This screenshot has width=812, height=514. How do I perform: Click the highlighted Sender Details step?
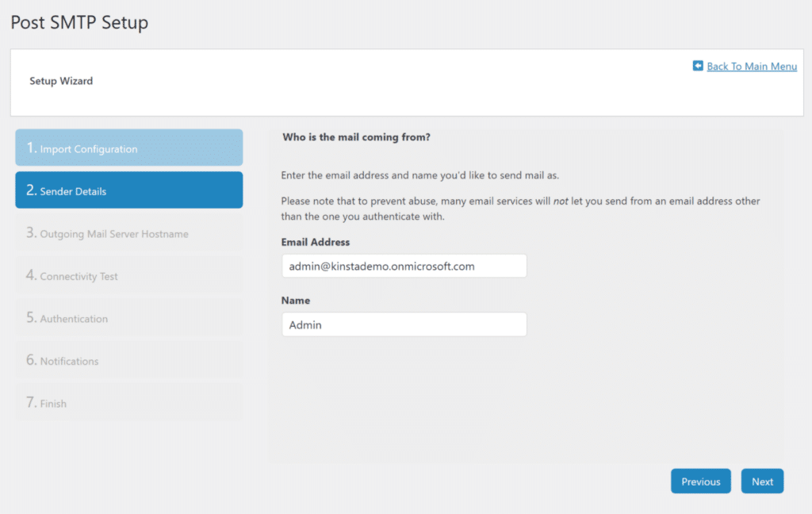[x=128, y=190]
